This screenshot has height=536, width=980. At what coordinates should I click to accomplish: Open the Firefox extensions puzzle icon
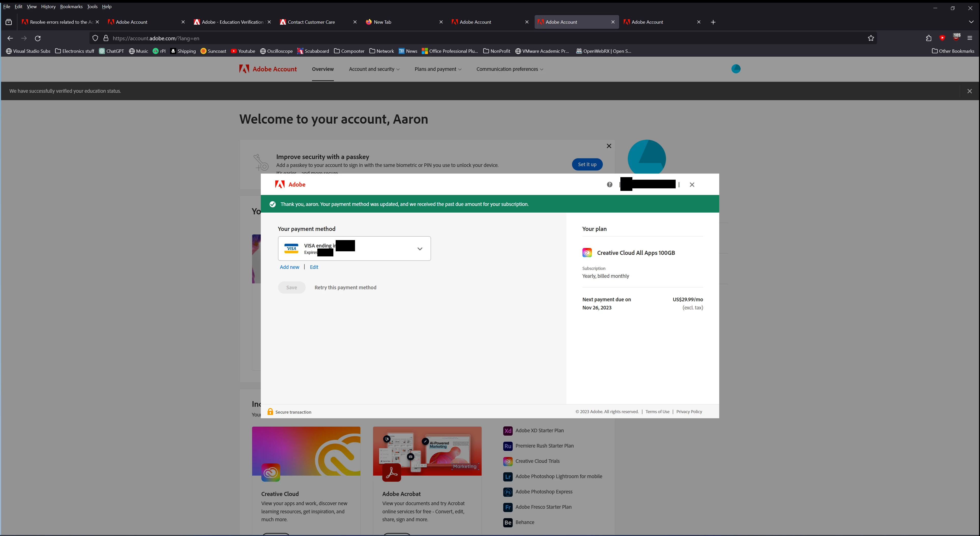[x=929, y=38]
